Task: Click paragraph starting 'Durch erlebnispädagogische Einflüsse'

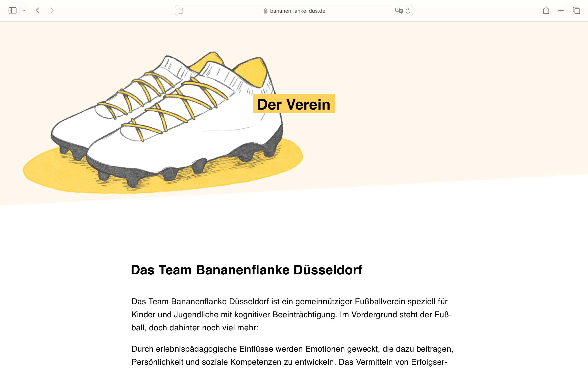Action: [x=292, y=355]
